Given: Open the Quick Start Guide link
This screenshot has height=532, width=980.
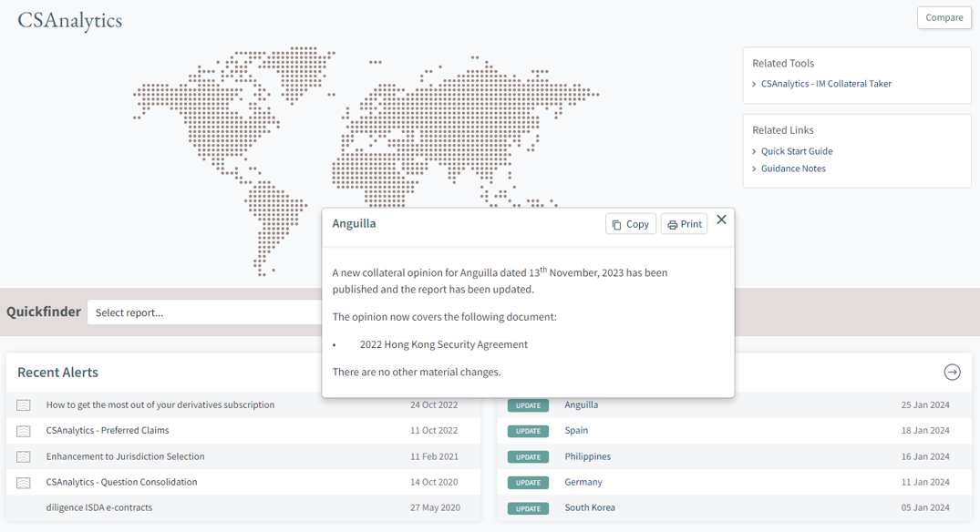Looking at the screenshot, I should pyautogui.click(x=797, y=151).
